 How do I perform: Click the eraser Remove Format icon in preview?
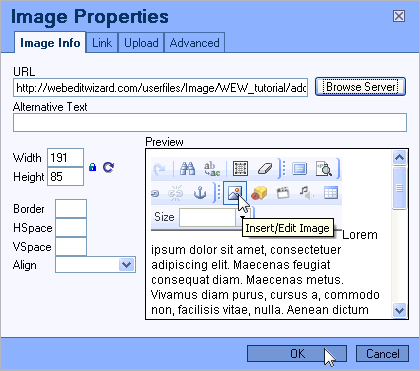tap(265, 169)
